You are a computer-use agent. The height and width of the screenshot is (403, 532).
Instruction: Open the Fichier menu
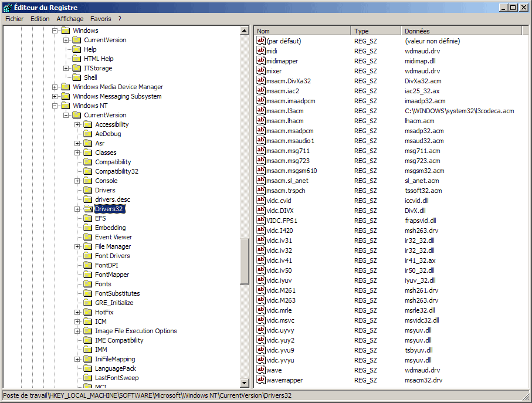(x=14, y=19)
